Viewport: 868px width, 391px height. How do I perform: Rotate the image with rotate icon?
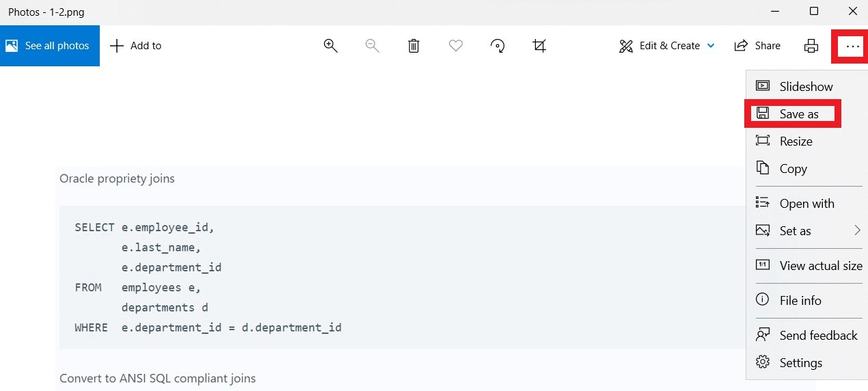pyautogui.click(x=498, y=46)
